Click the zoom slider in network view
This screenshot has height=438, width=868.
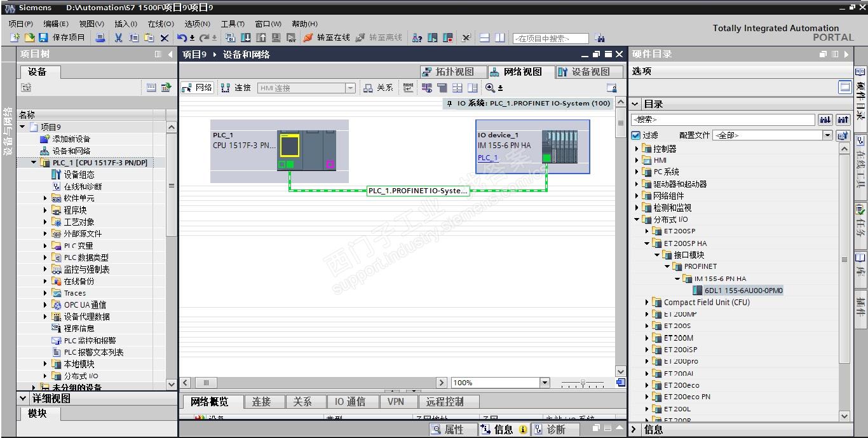click(x=583, y=383)
